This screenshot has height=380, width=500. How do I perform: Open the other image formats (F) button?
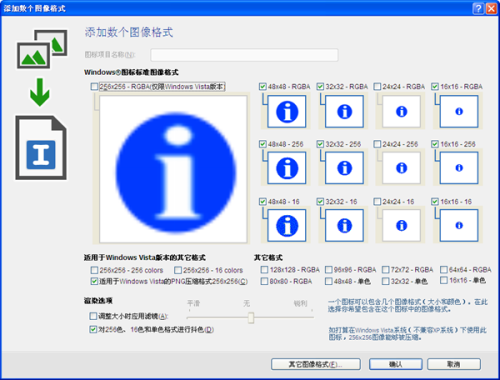coord(316,364)
